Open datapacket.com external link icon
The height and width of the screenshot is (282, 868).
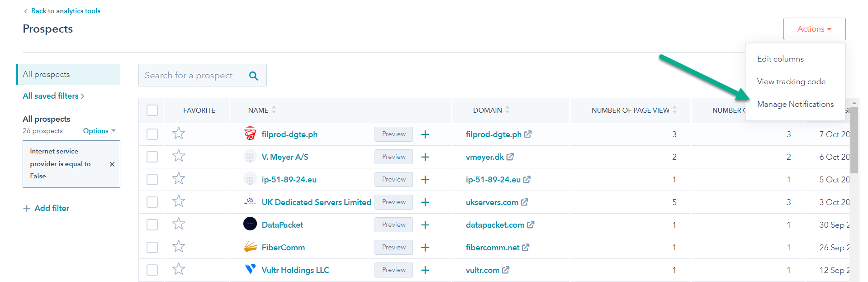point(531,225)
